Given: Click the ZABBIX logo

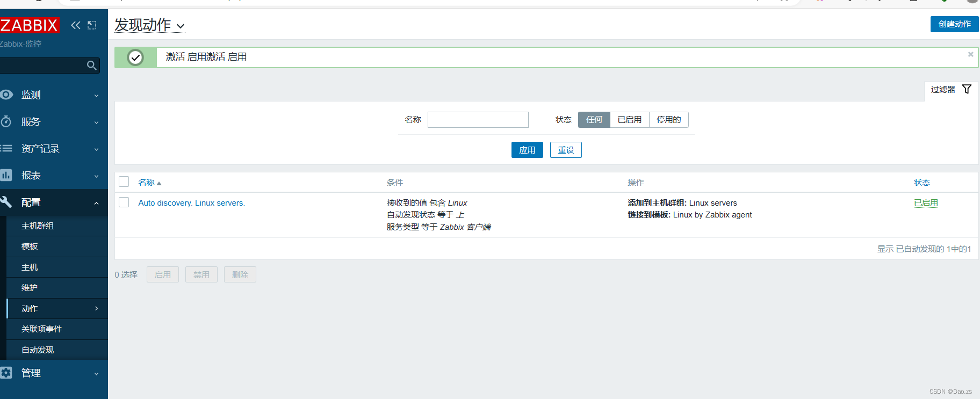Looking at the screenshot, I should click(29, 25).
